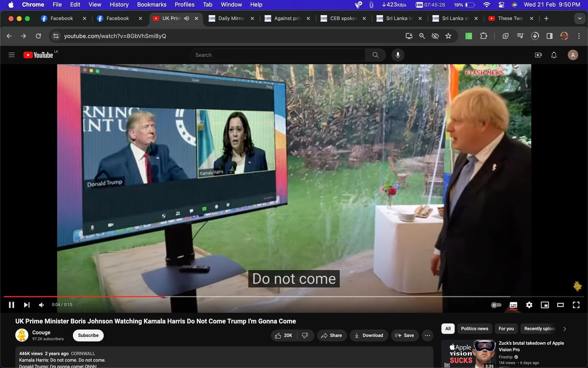The height and width of the screenshot is (368, 588).
Task: Subscribe to the Couuge channel
Action: (88, 335)
